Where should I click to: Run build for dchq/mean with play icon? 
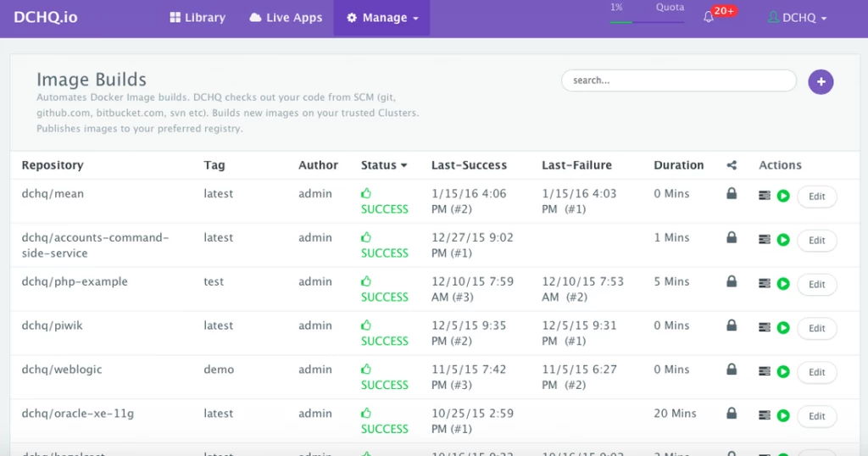coord(782,196)
